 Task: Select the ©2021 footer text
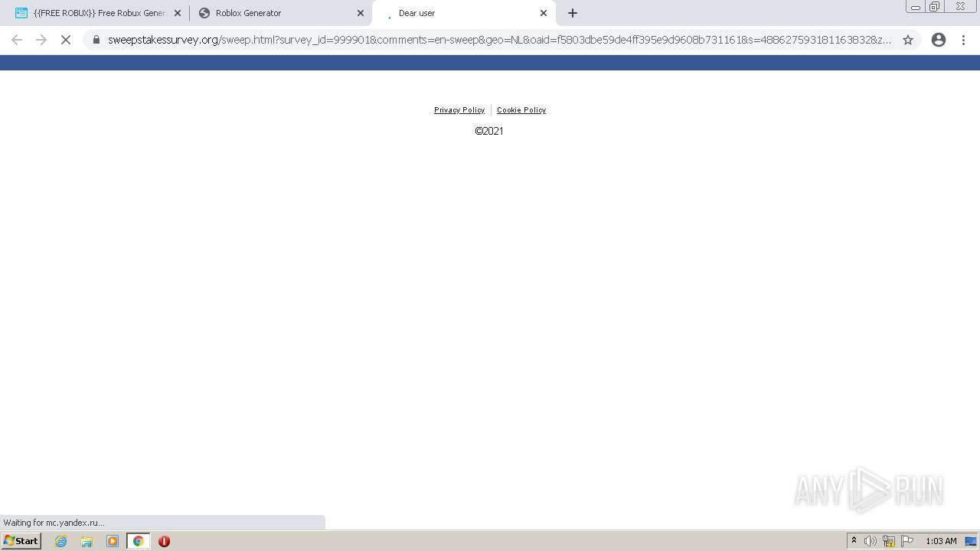[489, 131]
